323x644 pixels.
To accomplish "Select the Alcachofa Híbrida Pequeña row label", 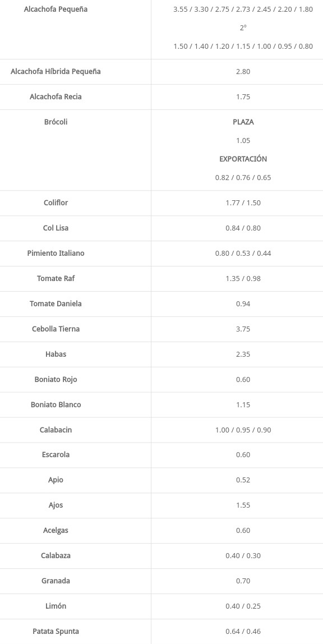I will coord(56,71).
